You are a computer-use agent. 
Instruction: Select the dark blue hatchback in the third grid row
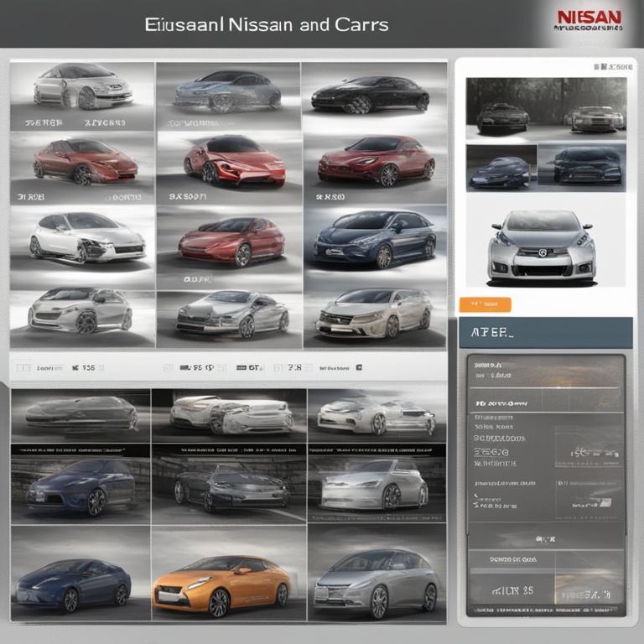pos(374,241)
